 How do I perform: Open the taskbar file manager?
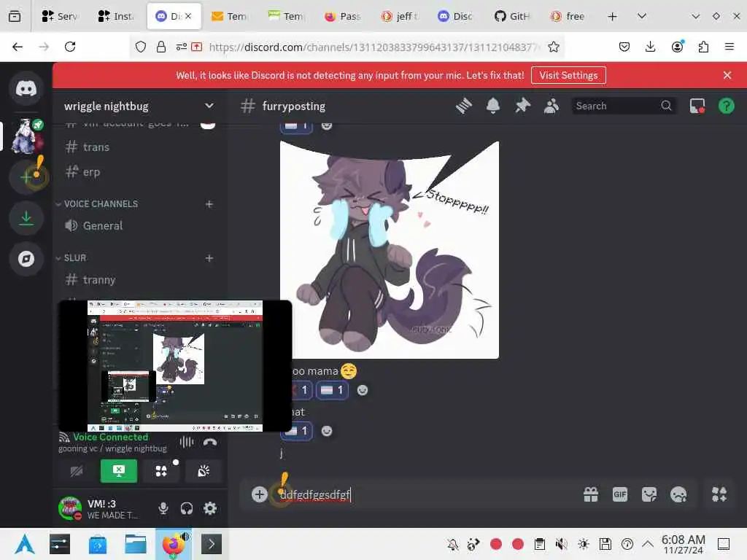point(135,544)
